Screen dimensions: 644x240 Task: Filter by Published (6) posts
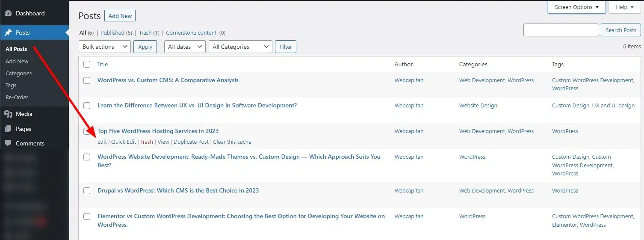click(x=116, y=33)
